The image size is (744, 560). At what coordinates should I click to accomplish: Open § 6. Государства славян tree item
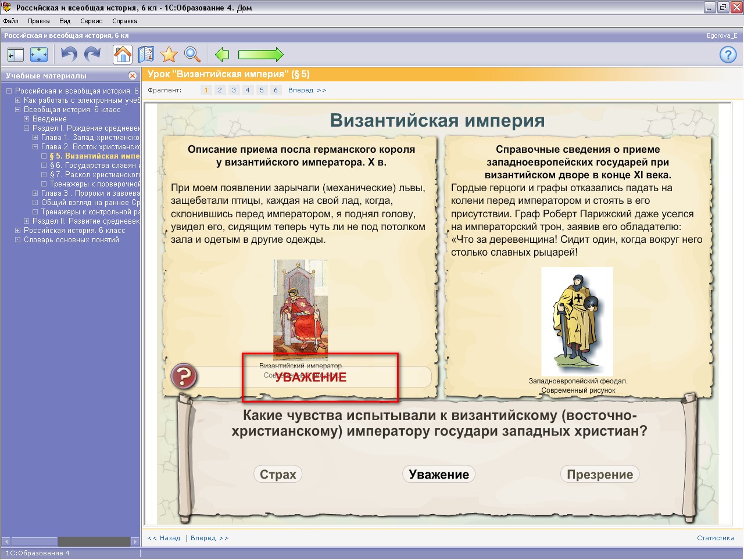(95, 166)
